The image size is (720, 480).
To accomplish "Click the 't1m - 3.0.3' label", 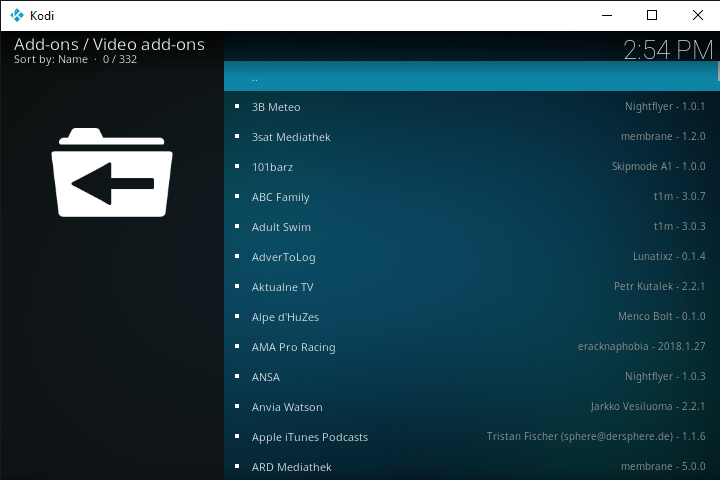I will click(x=680, y=226).
